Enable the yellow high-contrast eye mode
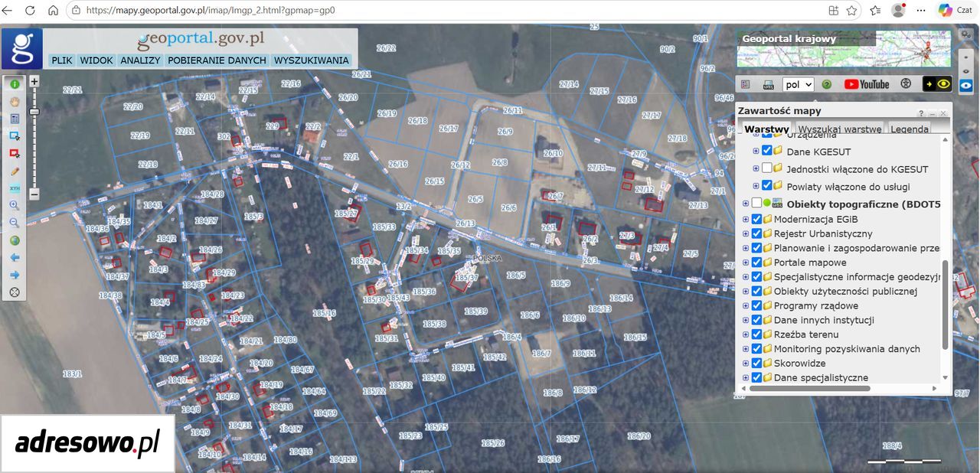The height and width of the screenshot is (473, 980). (x=937, y=84)
